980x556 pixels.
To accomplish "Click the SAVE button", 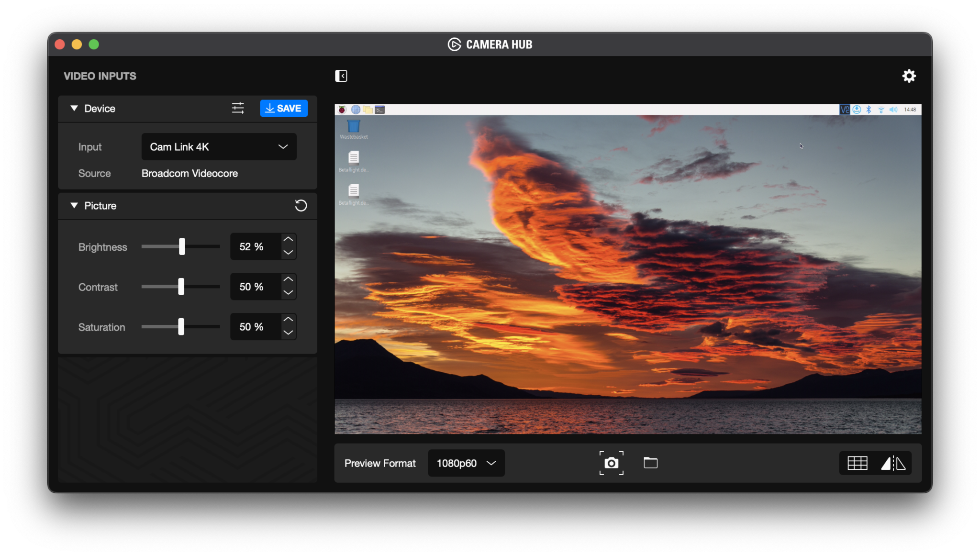I will (x=284, y=108).
